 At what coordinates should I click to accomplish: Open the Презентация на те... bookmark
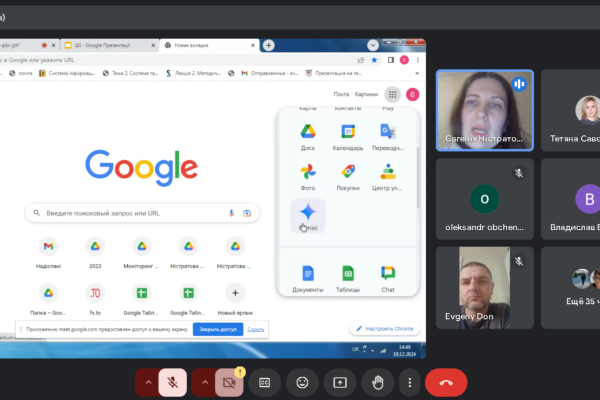click(x=334, y=73)
